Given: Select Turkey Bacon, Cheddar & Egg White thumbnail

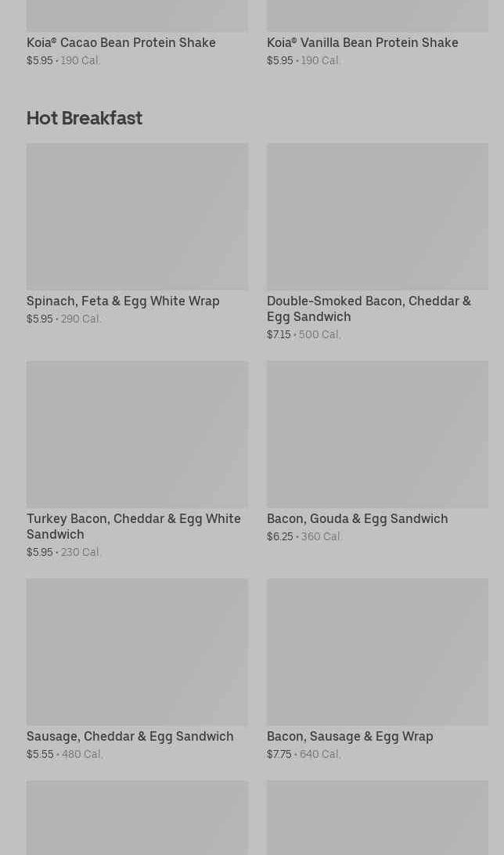Looking at the screenshot, I should click(x=137, y=434).
